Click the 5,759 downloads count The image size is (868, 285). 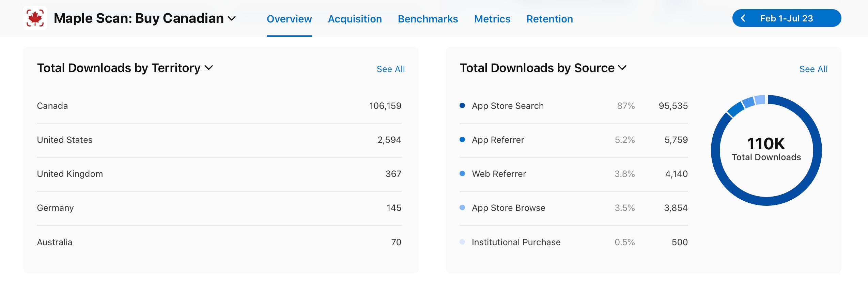[676, 140]
